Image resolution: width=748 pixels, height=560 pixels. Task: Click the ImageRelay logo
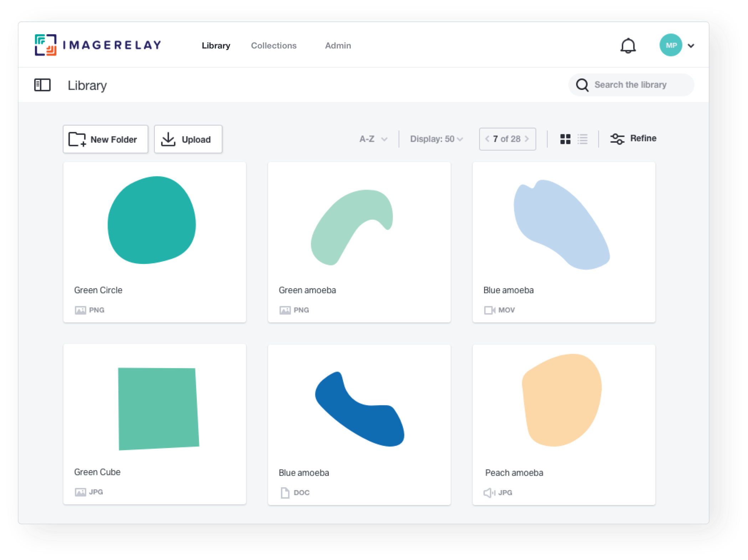[x=98, y=45]
